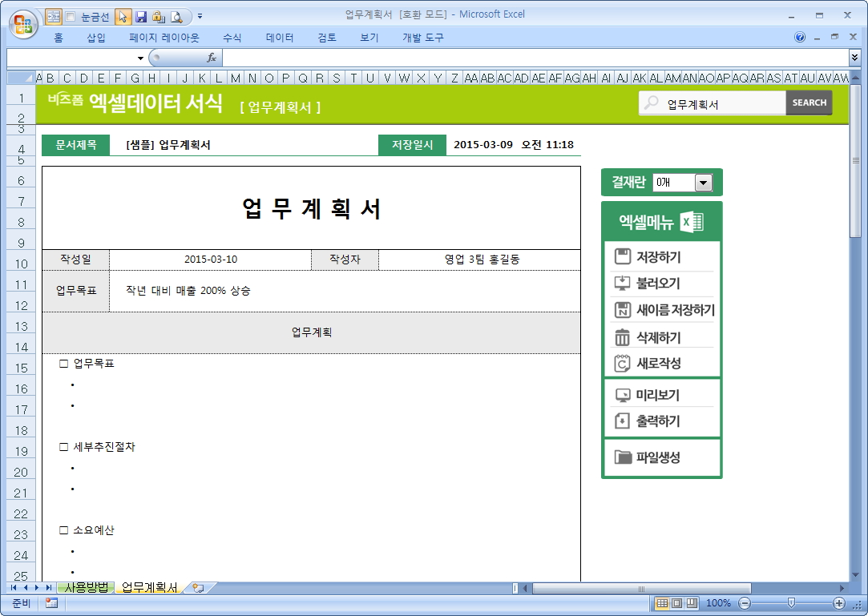Click the zoom in plus button
Image resolution: width=868 pixels, height=616 pixels.
click(x=838, y=603)
